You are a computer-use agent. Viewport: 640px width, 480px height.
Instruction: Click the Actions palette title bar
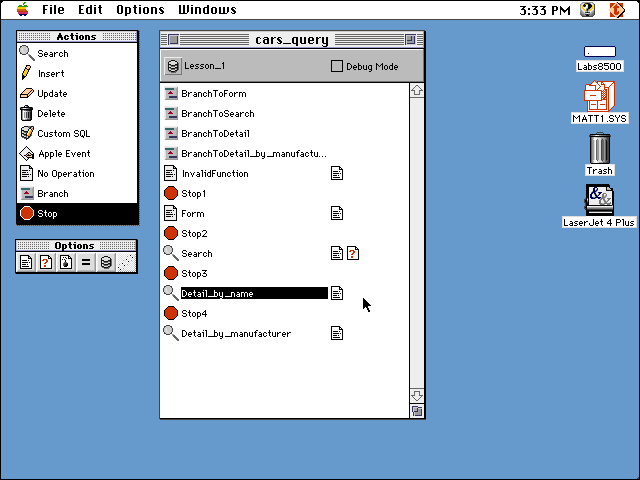(x=77, y=37)
